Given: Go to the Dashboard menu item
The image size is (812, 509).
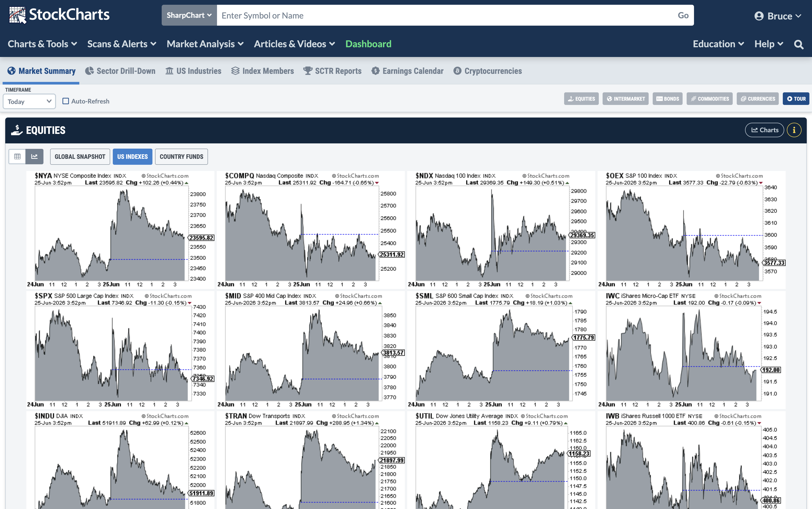Looking at the screenshot, I should [x=368, y=44].
